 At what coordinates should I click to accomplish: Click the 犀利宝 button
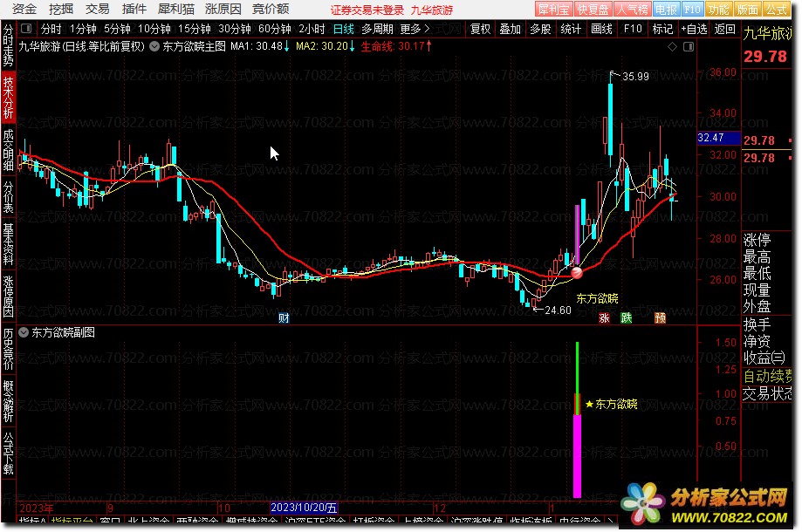coord(553,10)
